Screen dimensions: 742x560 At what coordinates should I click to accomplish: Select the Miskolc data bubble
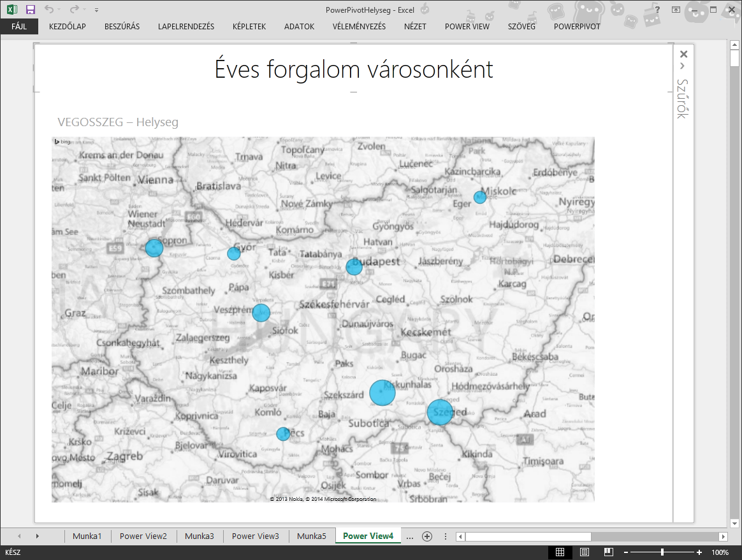[480, 197]
